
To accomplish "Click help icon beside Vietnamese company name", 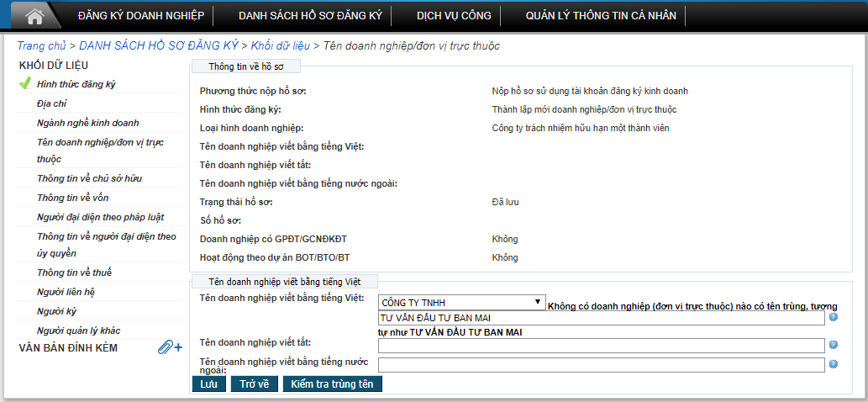I will 833,318.
